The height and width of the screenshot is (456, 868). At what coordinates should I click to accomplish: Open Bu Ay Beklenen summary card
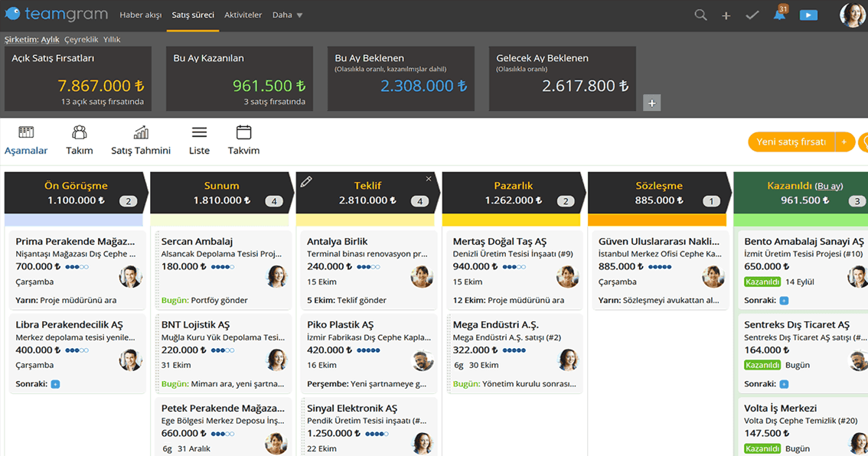pos(401,79)
